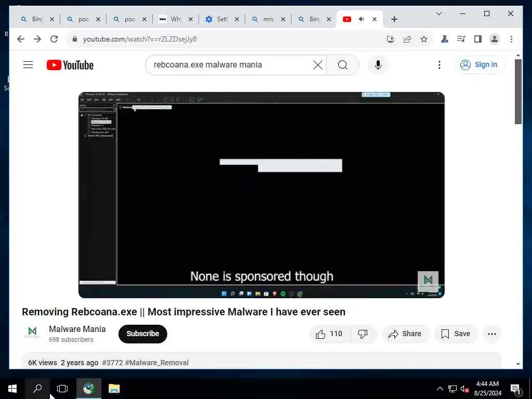Close the YouTube tab
The image size is (532, 399).
(x=374, y=19)
